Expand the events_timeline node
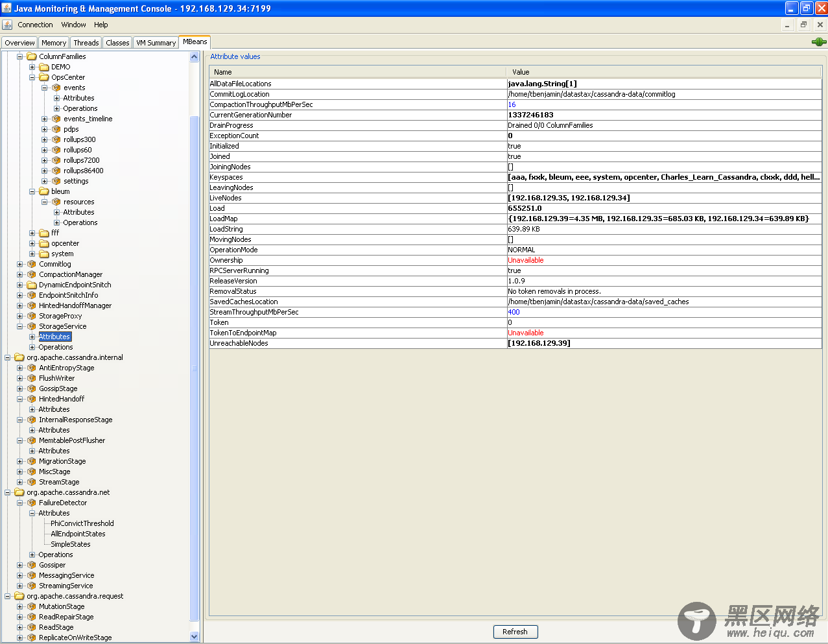828x644 pixels. click(44, 119)
